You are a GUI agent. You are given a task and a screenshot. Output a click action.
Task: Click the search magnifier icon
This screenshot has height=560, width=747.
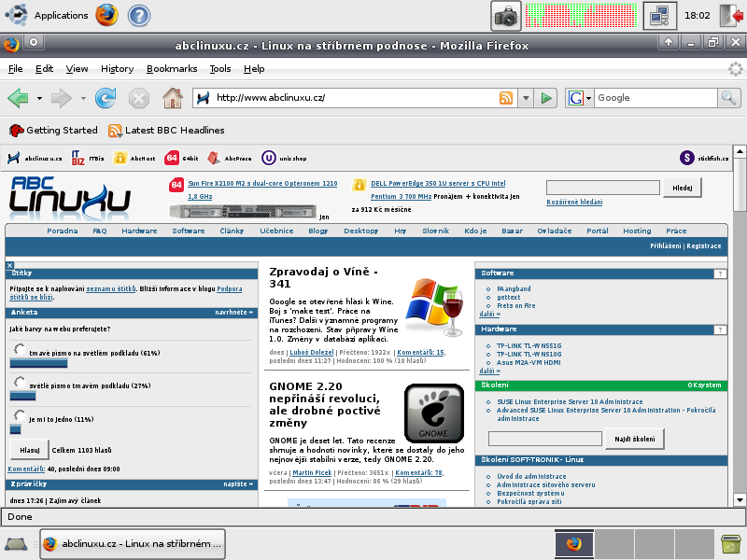tap(729, 98)
